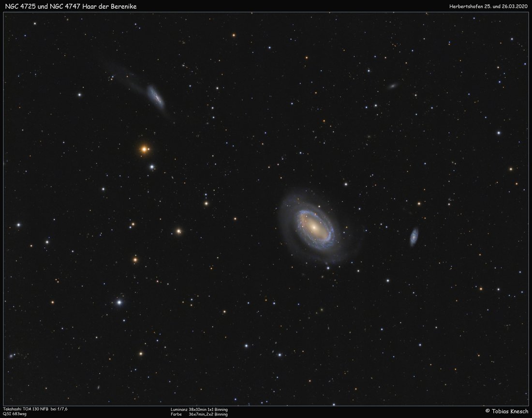Click the line "Luminanz 38x10min 1x1 Binning"

[x=199, y=410]
